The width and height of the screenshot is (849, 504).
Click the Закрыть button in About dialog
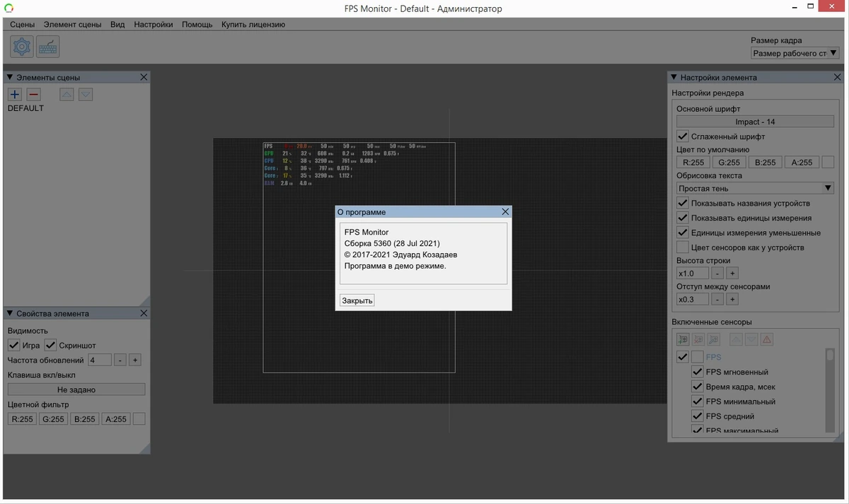(x=357, y=300)
